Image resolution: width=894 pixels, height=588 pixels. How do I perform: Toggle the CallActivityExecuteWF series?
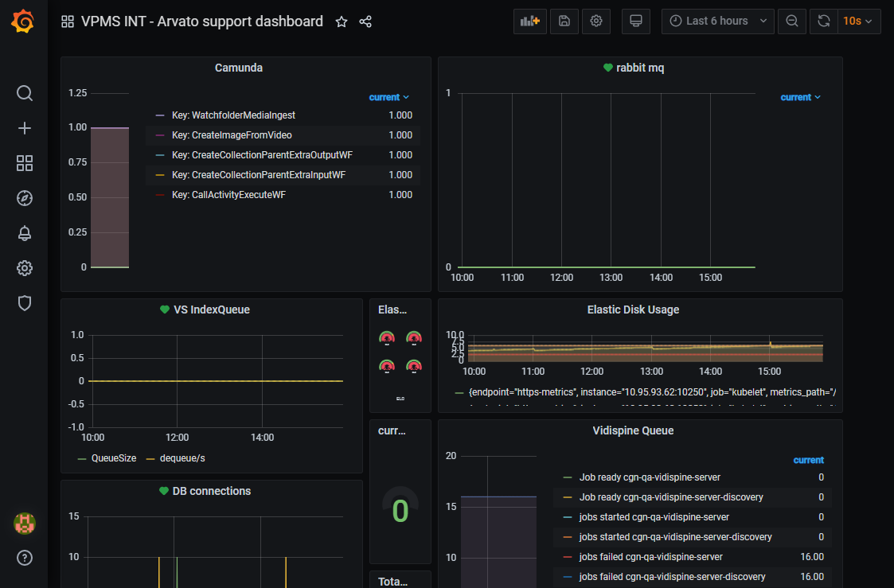tap(228, 195)
